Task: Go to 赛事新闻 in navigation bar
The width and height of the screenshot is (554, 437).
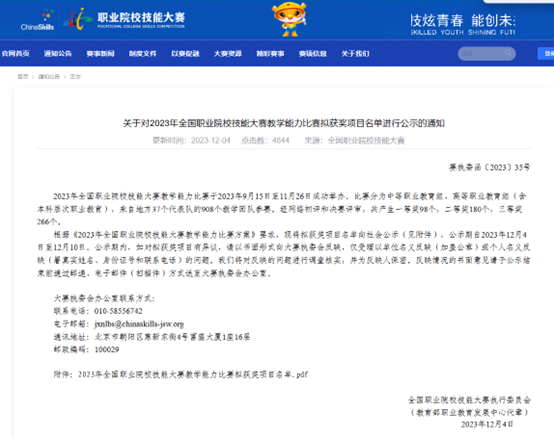Action: click(100, 53)
